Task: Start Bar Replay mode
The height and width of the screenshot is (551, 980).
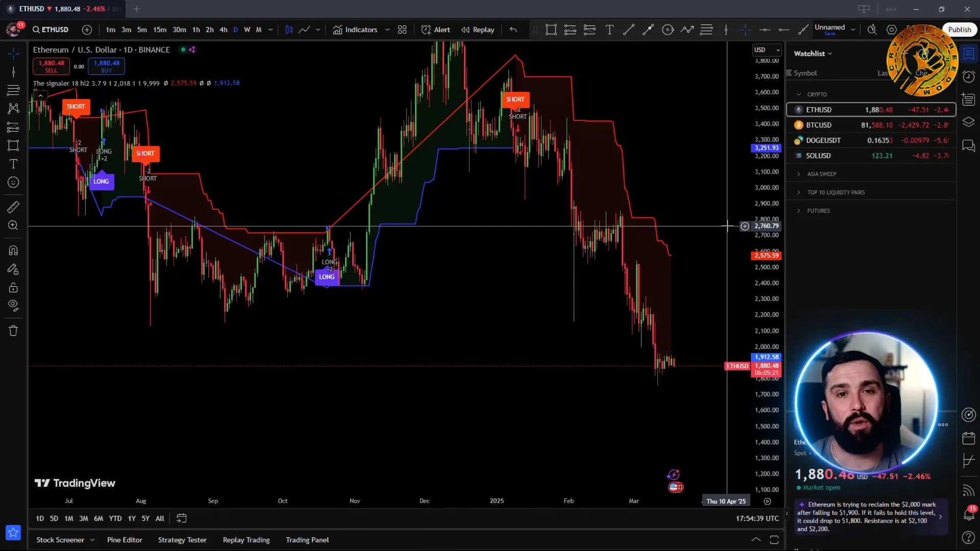Action: [478, 30]
